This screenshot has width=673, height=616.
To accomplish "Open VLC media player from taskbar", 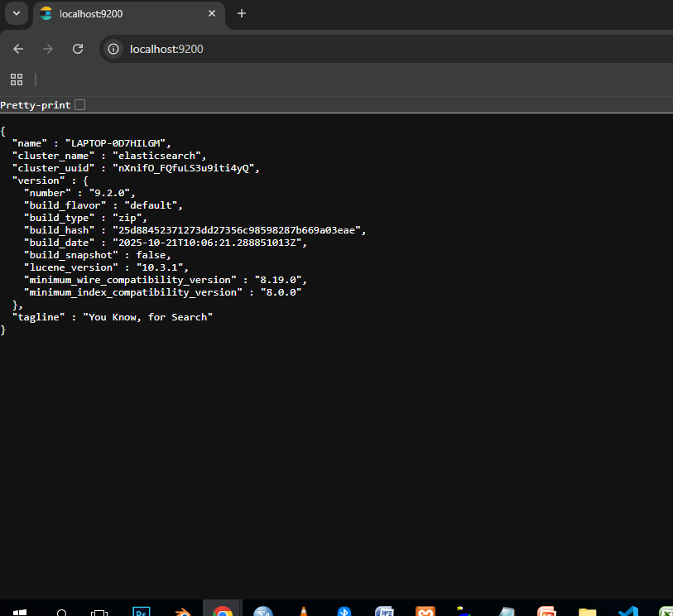I will click(x=304, y=611).
